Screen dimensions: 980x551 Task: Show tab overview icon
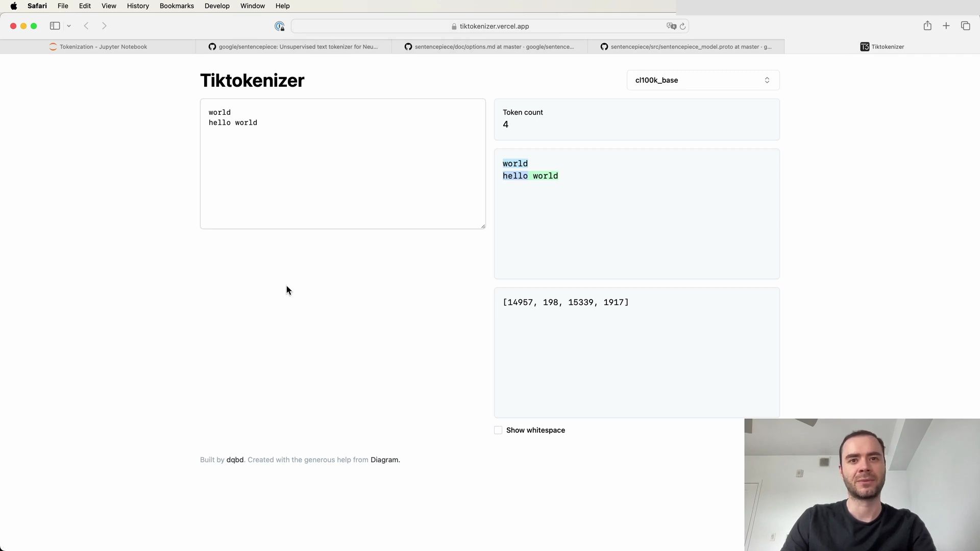[965, 26]
